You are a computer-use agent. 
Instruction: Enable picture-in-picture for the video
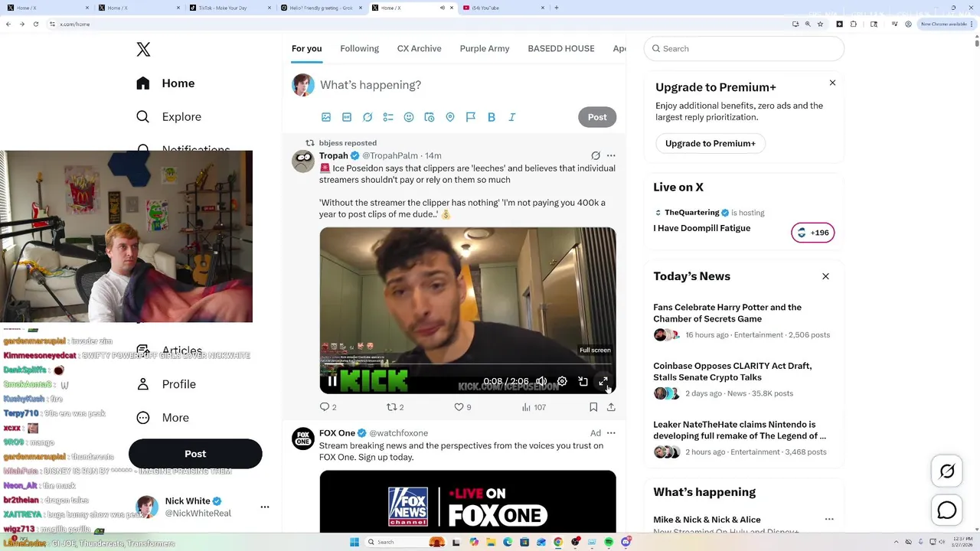pyautogui.click(x=583, y=381)
